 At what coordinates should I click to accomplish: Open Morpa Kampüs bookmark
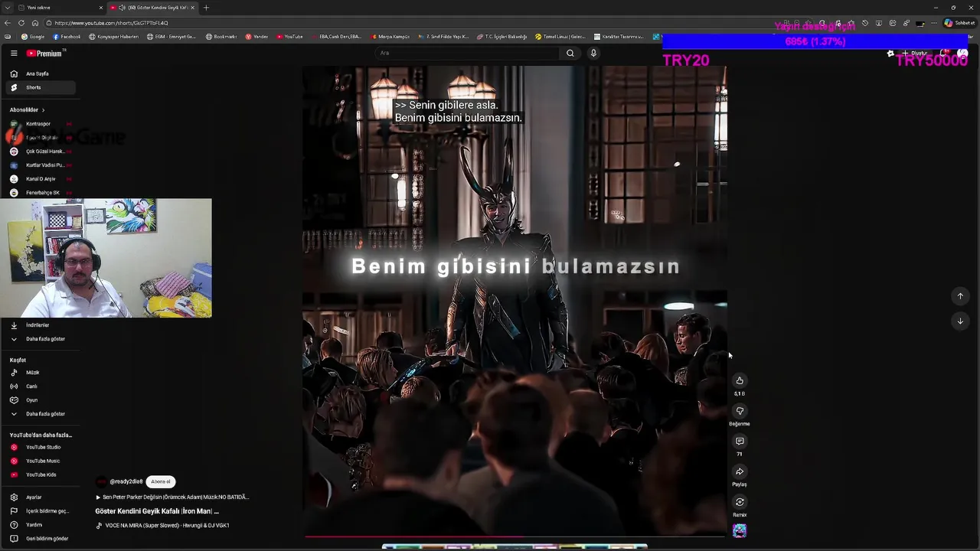tap(390, 37)
